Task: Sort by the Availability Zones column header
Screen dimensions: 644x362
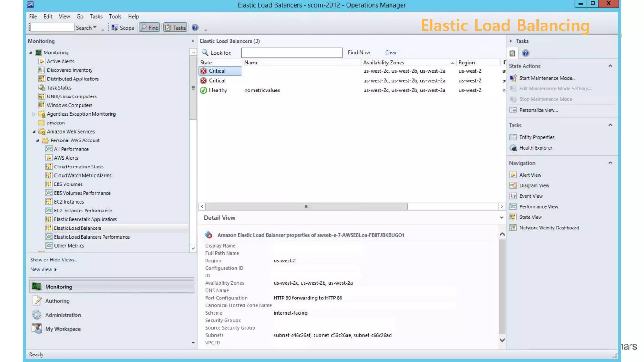Action: 408,63
